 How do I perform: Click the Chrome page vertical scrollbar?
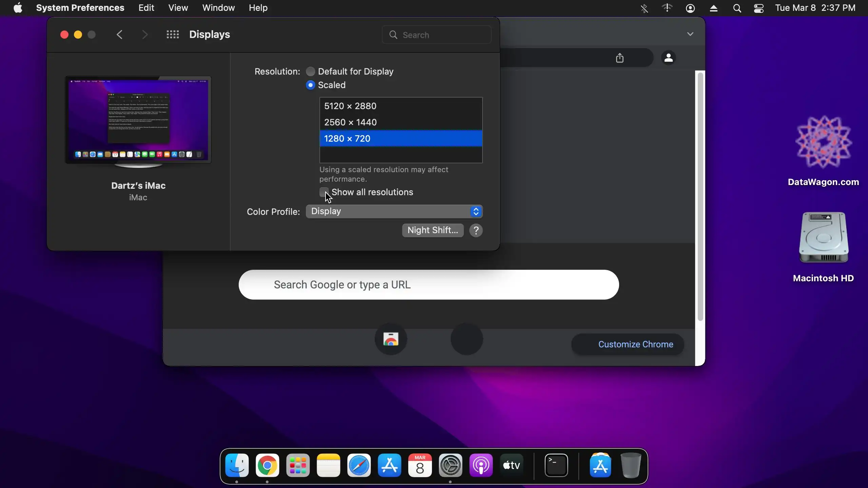tap(700, 197)
